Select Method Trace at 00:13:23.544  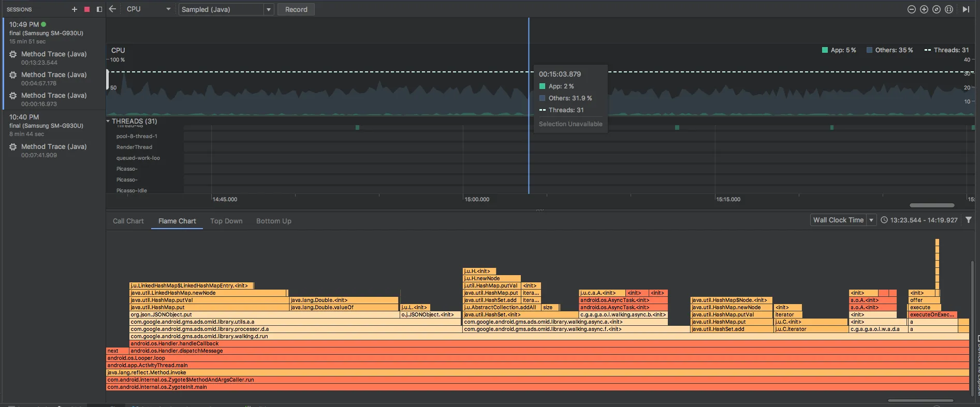[x=54, y=58]
